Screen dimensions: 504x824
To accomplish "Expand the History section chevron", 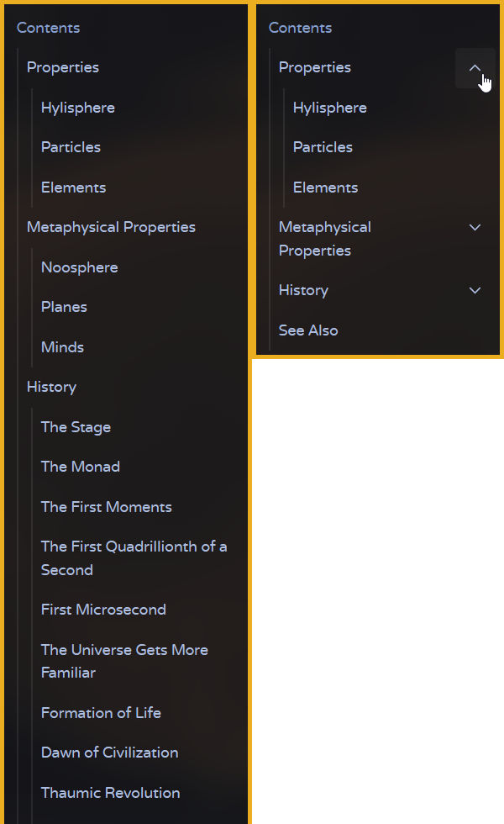I will coord(475,291).
